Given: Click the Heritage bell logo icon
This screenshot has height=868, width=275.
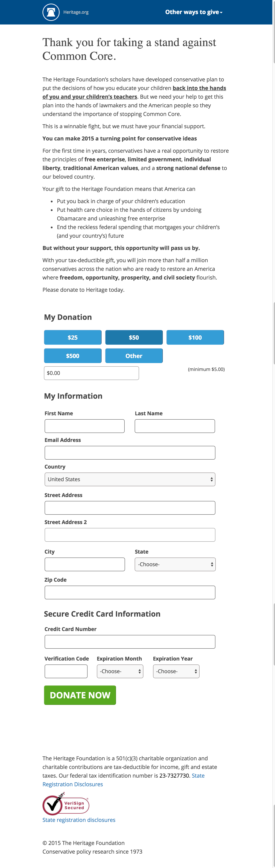Looking at the screenshot, I should coord(51,12).
